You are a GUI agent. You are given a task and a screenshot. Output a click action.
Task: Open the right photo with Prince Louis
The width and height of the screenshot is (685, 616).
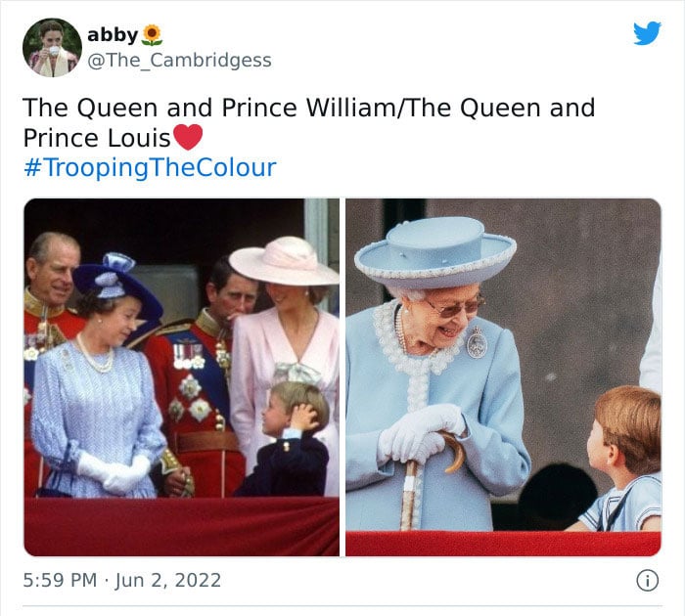pos(503,377)
